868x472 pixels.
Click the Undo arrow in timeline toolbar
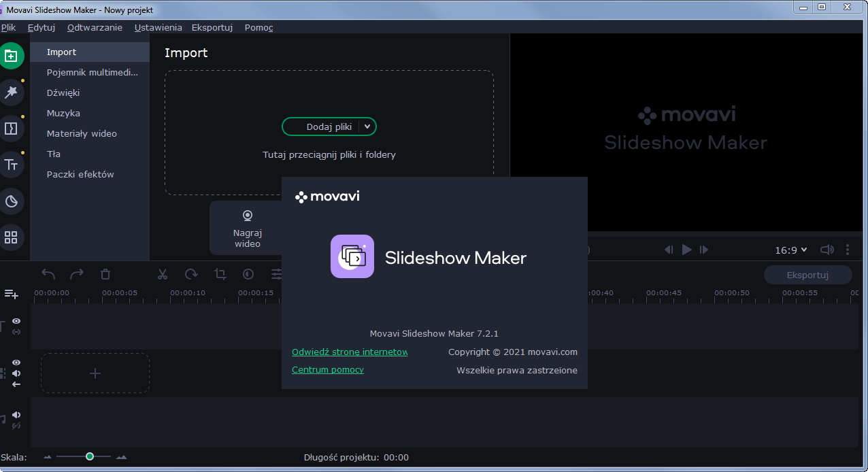point(48,274)
